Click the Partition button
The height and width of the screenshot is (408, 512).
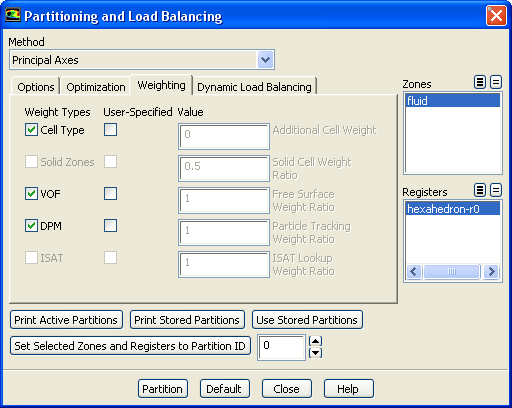163,389
